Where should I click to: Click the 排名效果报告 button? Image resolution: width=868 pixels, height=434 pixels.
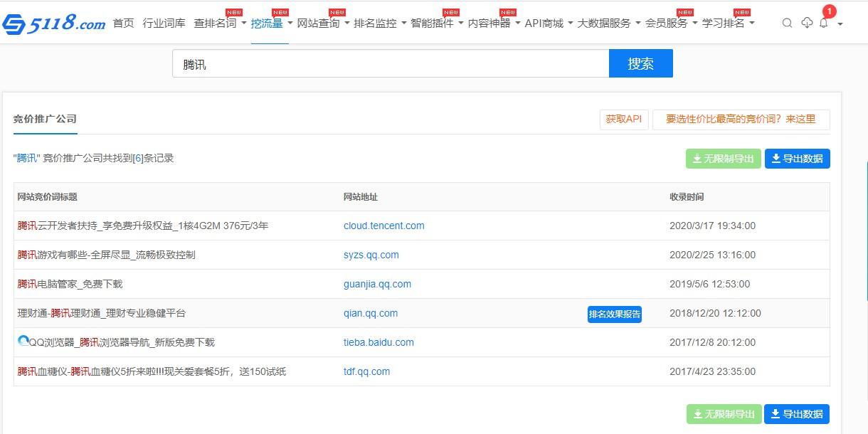pos(615,314)
